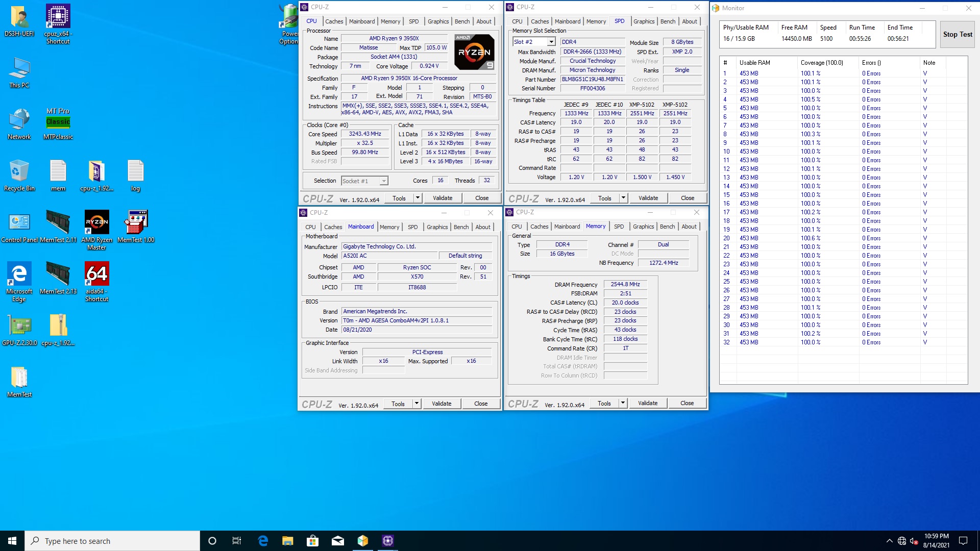Open Mail app from the taskbar

337,541
